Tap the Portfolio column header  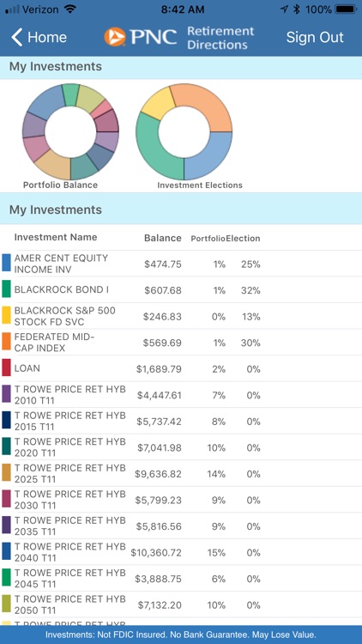click(x=208, y=239)
